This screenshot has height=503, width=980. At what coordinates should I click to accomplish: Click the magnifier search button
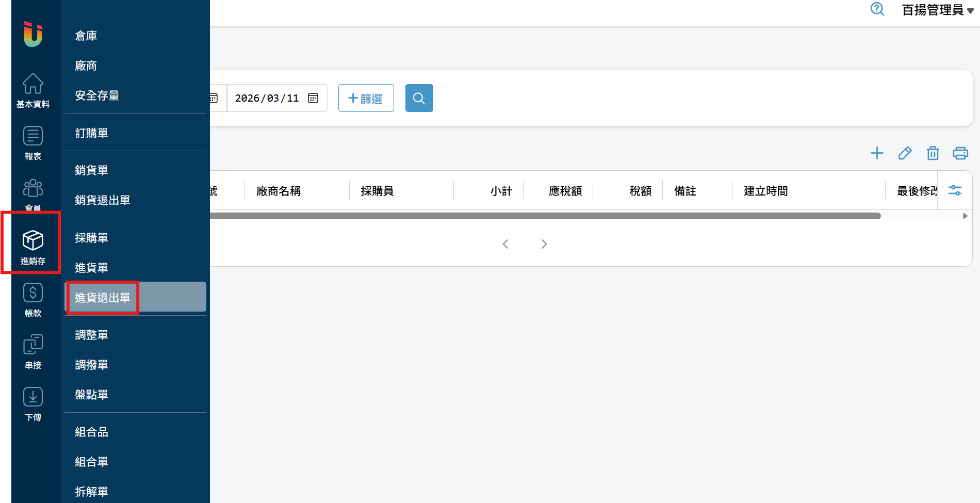[x=419, y=98]
